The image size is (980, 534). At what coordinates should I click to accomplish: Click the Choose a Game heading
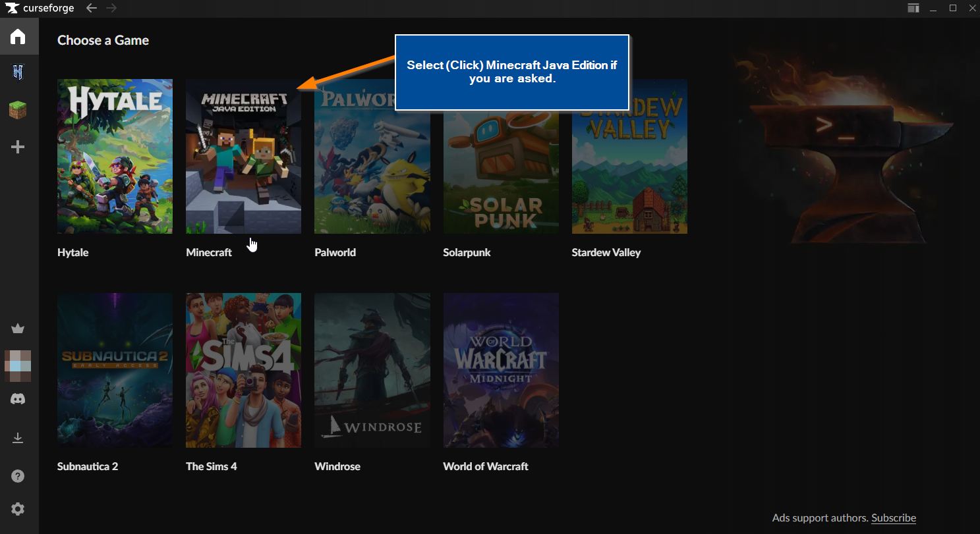point(103,40)
